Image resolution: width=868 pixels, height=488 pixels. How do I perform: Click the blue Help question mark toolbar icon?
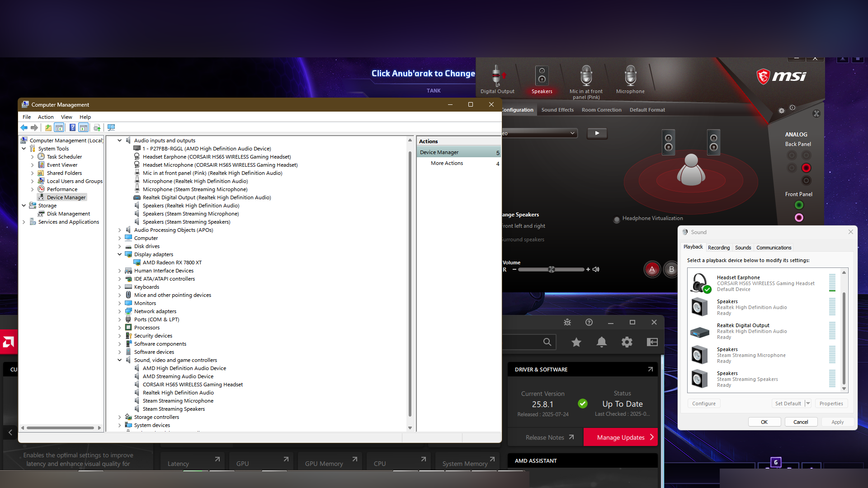tap(72, 128)
